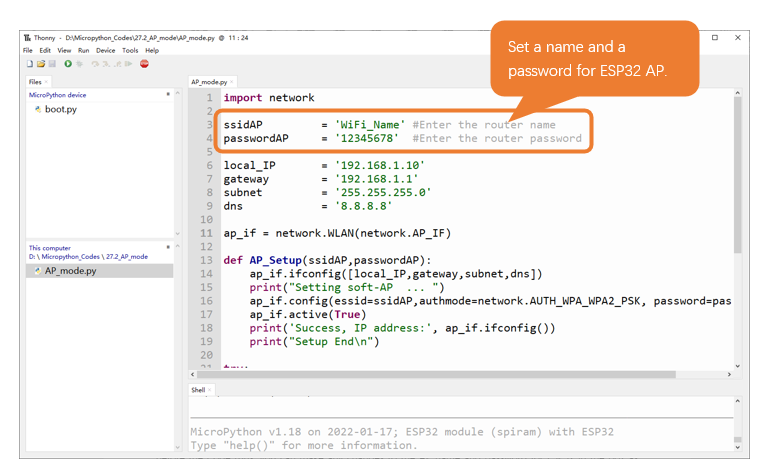Close the Shell panel tab

click(x=209, y=390)
